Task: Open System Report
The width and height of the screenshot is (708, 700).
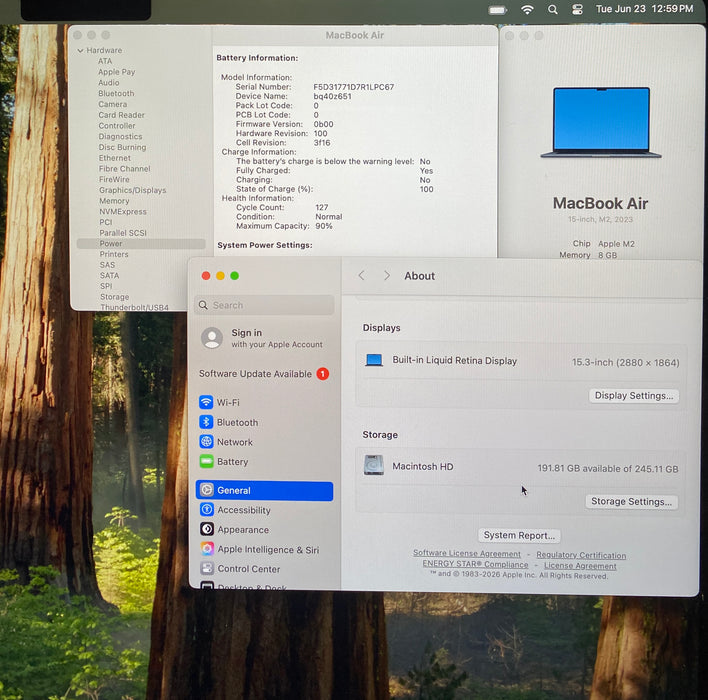Action: [519, 535]
